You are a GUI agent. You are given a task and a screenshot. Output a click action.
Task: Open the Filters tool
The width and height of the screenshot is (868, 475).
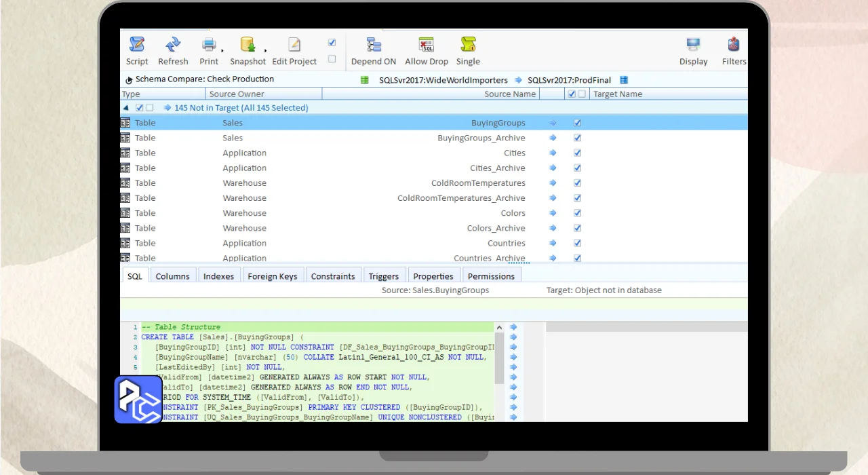click(x=733, y=45)
